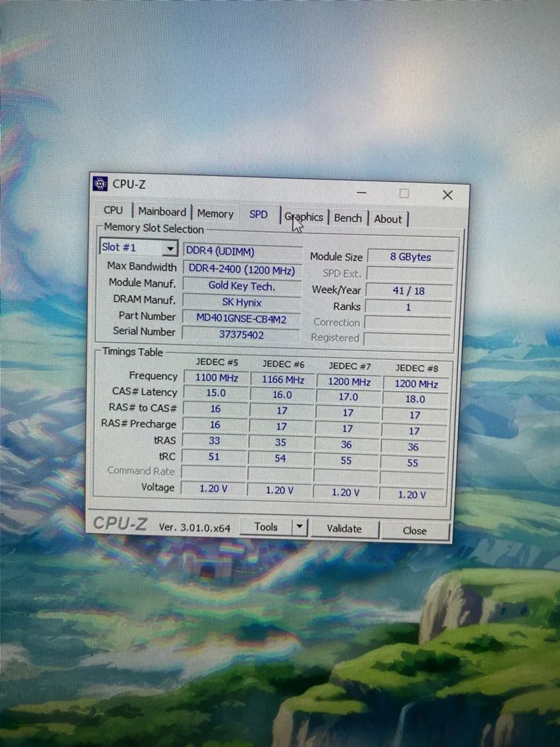The height and width of the screenshot is (747, 560).
Task: Click the tRAS value 33
Action: click(215, 441)
